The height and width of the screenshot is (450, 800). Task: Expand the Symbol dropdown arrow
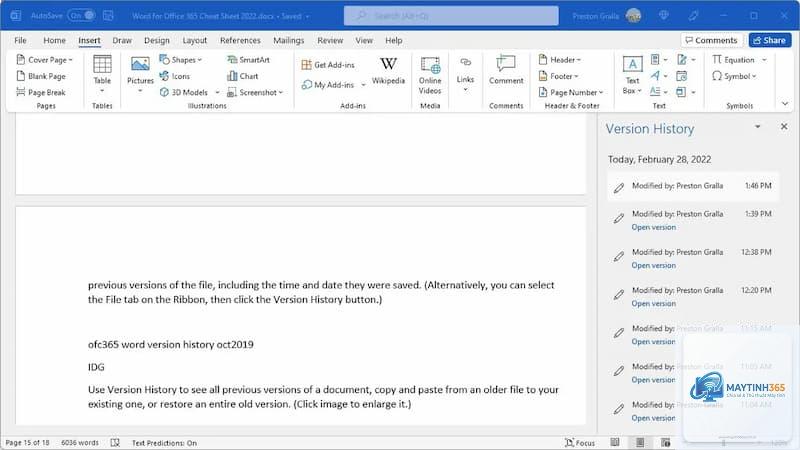point(754,76)
